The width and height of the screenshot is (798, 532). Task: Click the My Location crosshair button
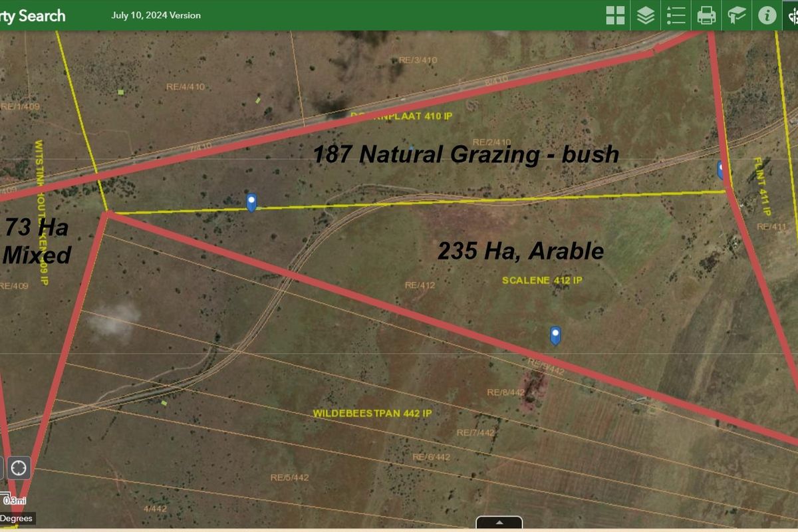18,467
